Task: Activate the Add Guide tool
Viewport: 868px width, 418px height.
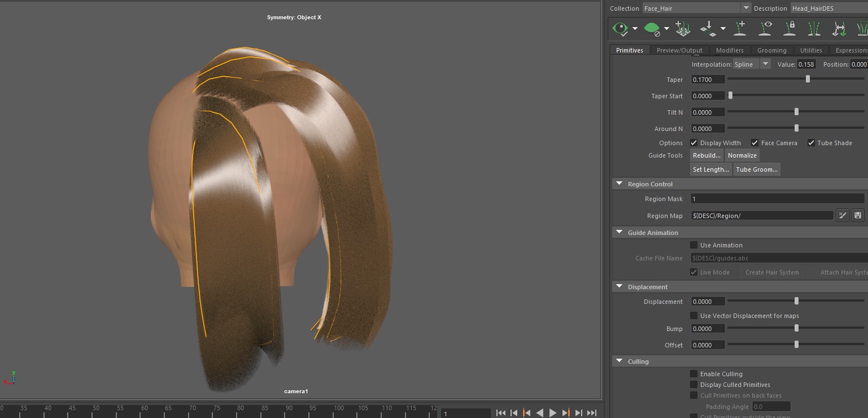Action: pos(740,28)
